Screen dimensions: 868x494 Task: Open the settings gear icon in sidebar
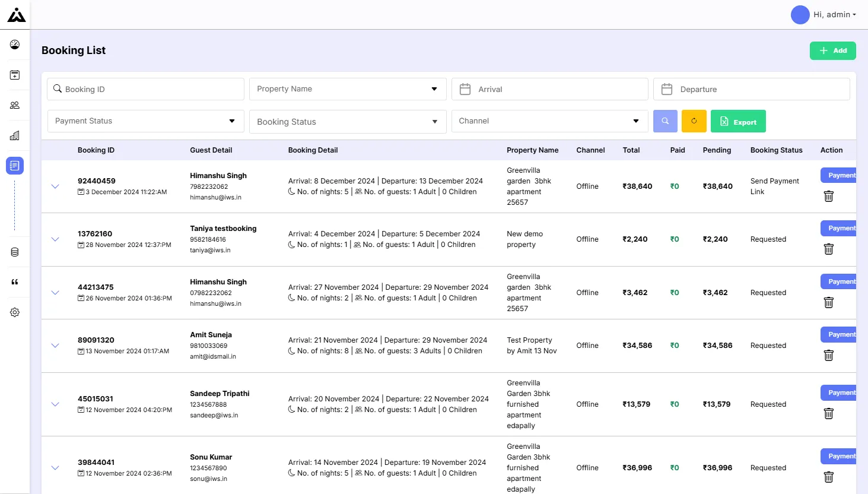tap(15, 312)
